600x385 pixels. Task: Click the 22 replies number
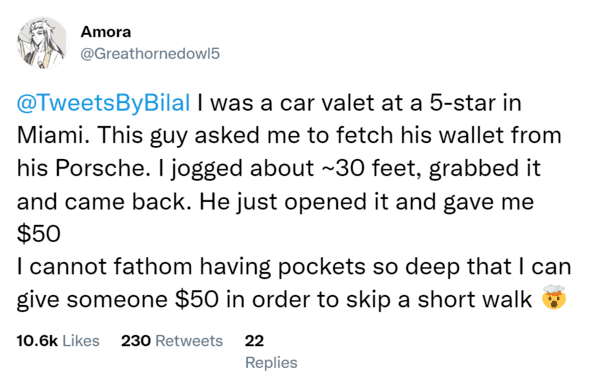point(254,341)
